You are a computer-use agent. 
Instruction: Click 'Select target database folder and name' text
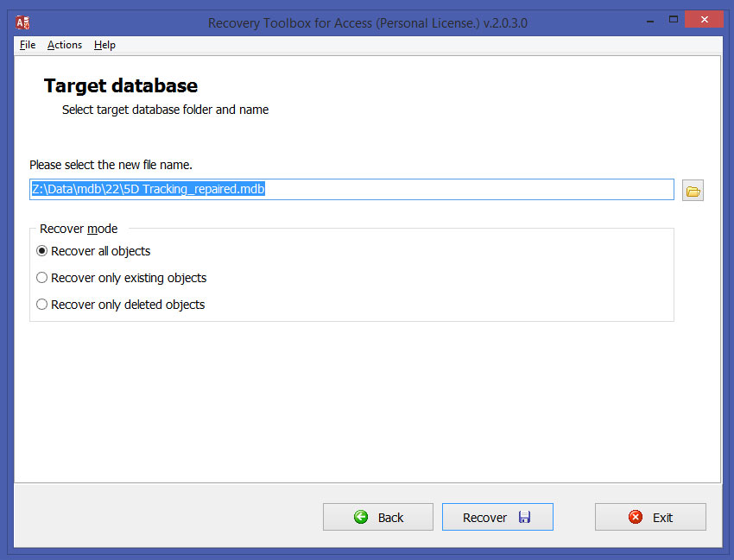[x=165, y=110]
